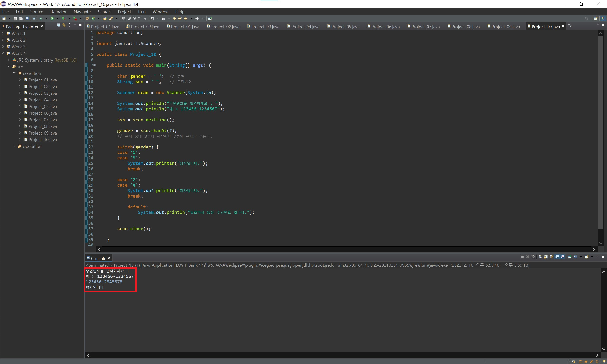Show the hidden editor tabs list

click(570, 26)
